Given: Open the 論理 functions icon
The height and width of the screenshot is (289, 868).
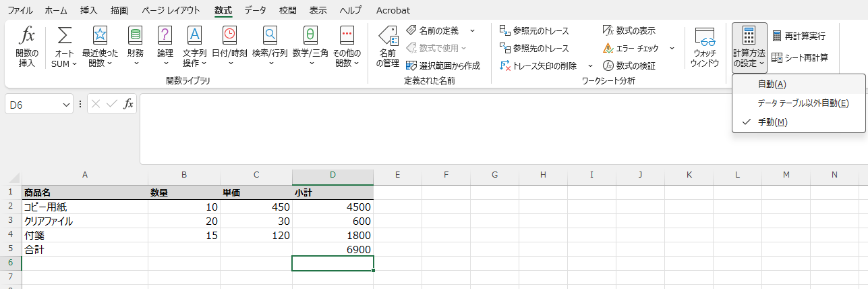Looking at the screenshot, I should (x=165, y=35).
